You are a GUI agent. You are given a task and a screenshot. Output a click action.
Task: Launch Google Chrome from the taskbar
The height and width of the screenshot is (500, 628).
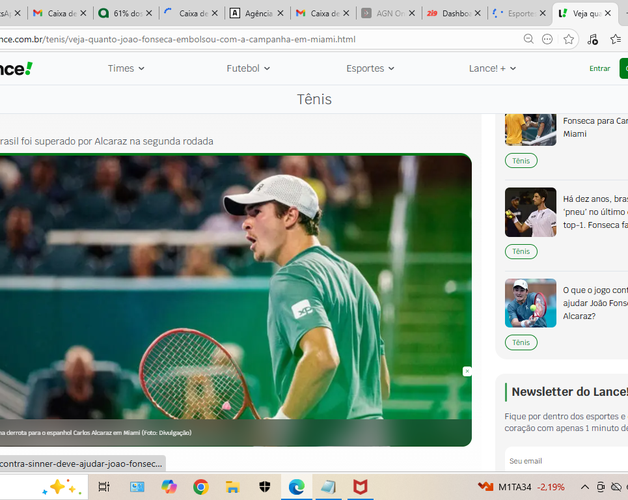(x=201, y=487)
